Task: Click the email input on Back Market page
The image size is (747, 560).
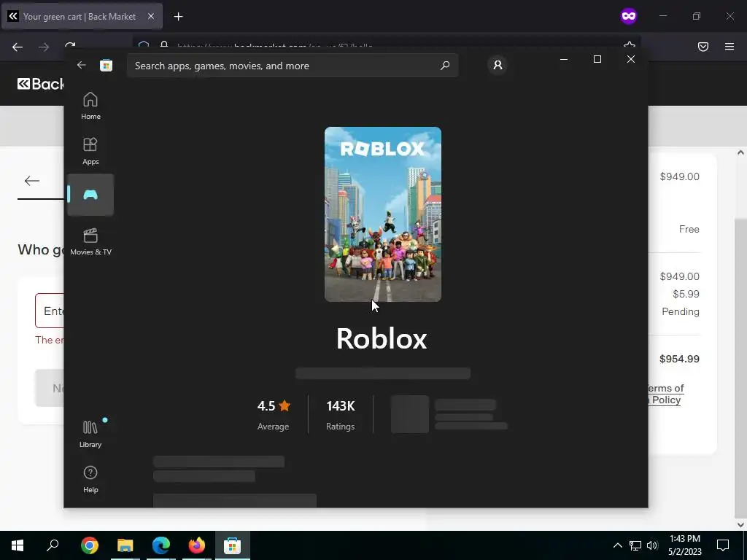Action: 50,311
